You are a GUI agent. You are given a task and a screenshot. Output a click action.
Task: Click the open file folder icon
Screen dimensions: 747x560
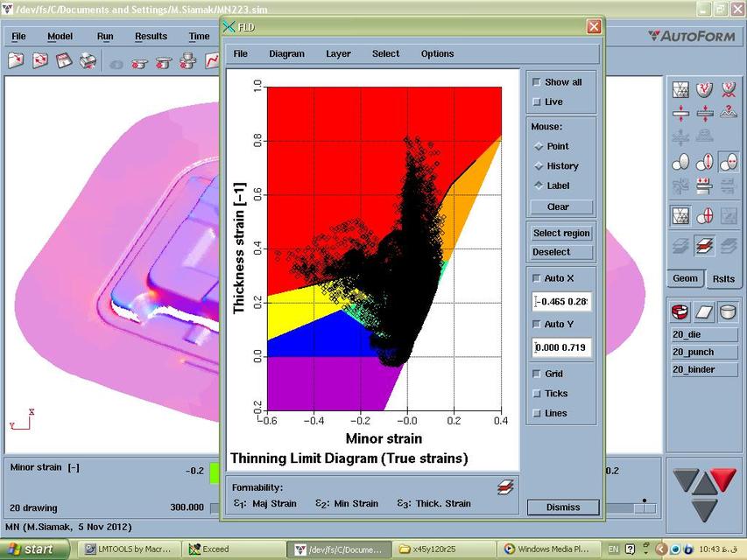16,60
